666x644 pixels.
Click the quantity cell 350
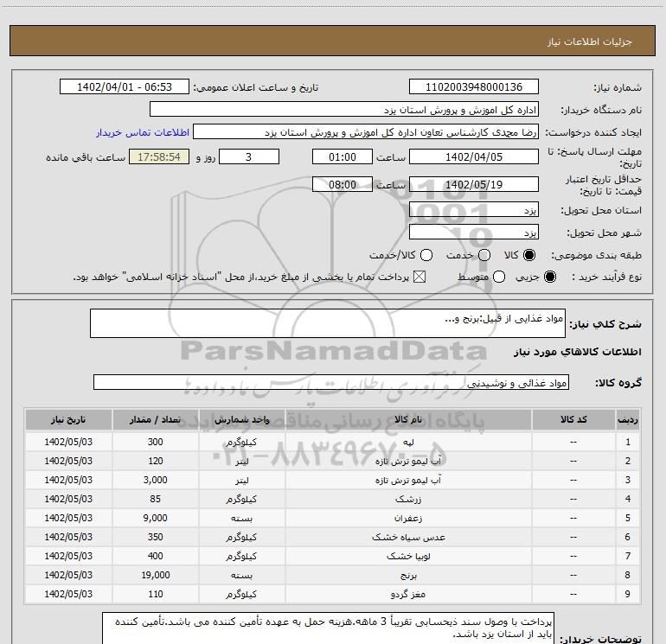point(155,537)
